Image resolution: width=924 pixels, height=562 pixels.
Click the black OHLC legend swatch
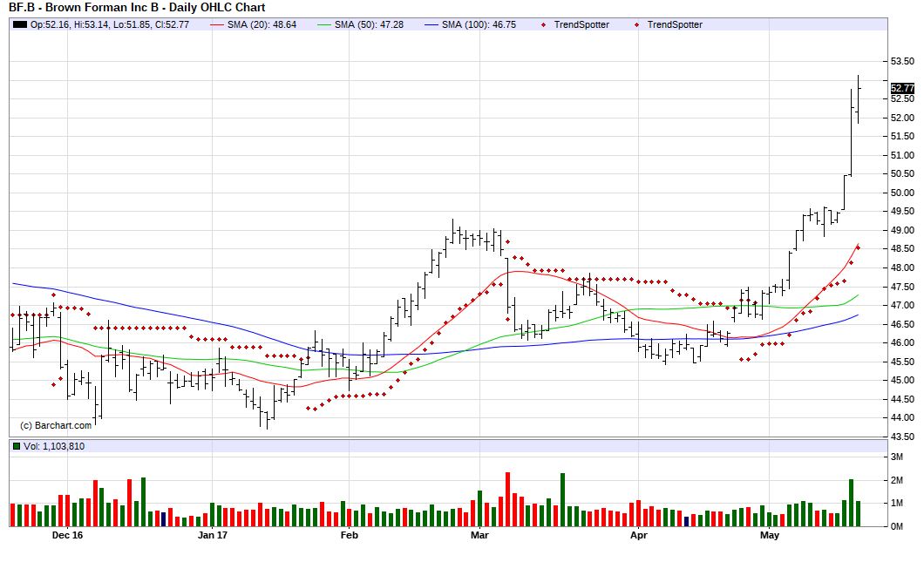20,24
